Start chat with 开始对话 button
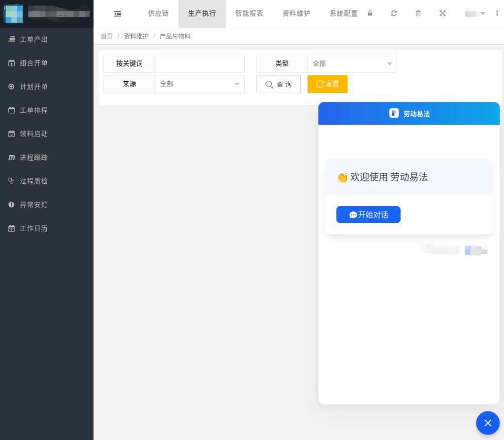Viewport: 504px width, 440px height. (368, 215)
